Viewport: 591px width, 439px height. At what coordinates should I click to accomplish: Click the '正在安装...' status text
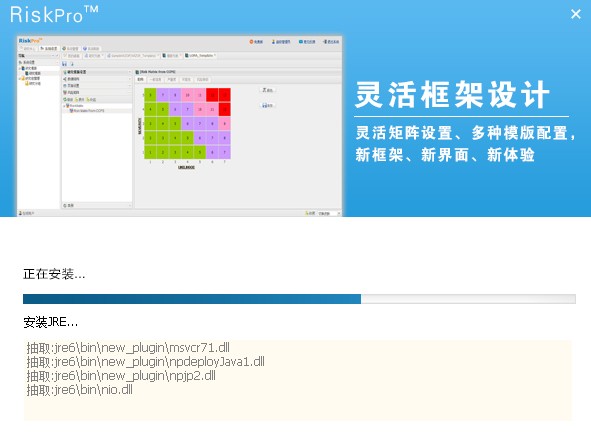[54, 274]
